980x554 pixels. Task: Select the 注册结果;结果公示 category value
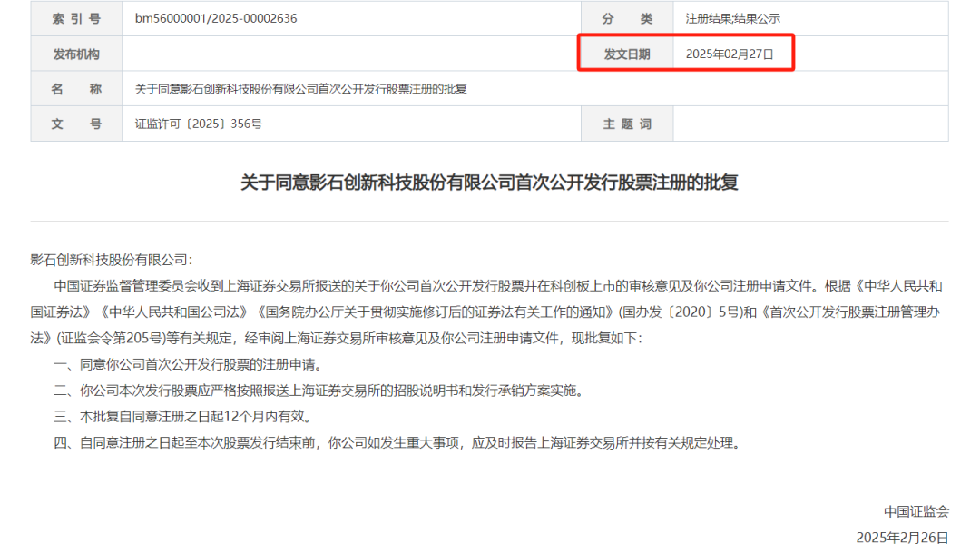(732, 19)
